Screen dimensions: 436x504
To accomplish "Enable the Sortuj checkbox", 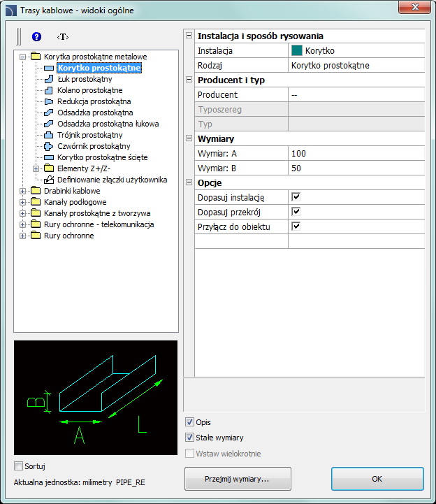I will 19,466.
